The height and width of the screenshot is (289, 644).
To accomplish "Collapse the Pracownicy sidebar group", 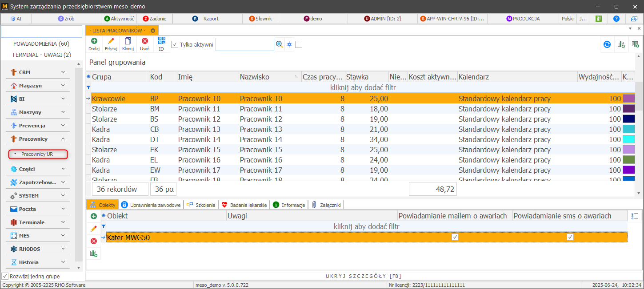I will pyautogui.click(x=37, y=139).
